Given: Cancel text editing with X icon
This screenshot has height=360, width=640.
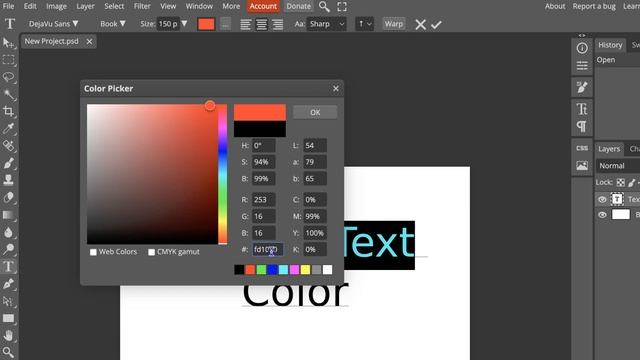Looking at the screenshot, I should pos(420,24).
